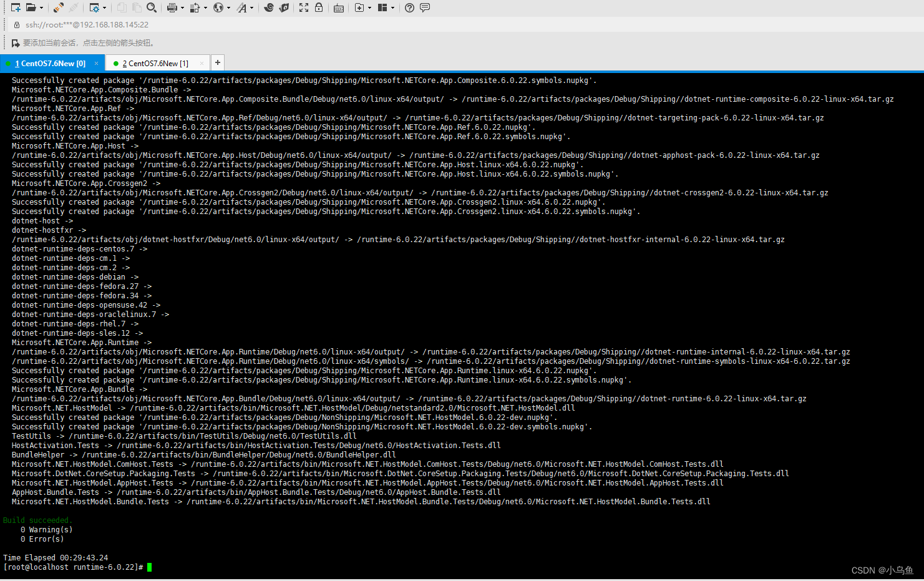This screenshot has height=581, width=924.
Task: Click the Open Session folder icon
Action: (x=31, y=7)
